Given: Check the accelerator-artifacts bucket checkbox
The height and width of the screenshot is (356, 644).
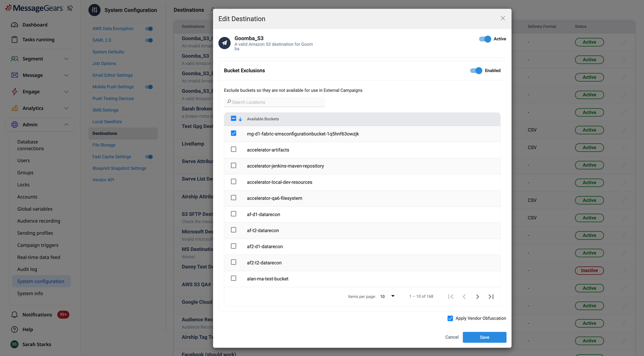Looking at the screenshot, I should pyautogui.click(x=233, y=149).
